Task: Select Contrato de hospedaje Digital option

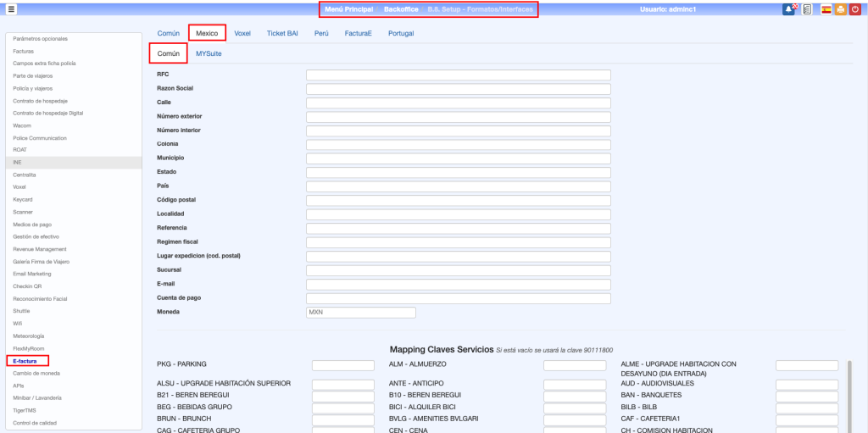Action: click(x=47, y=113)
